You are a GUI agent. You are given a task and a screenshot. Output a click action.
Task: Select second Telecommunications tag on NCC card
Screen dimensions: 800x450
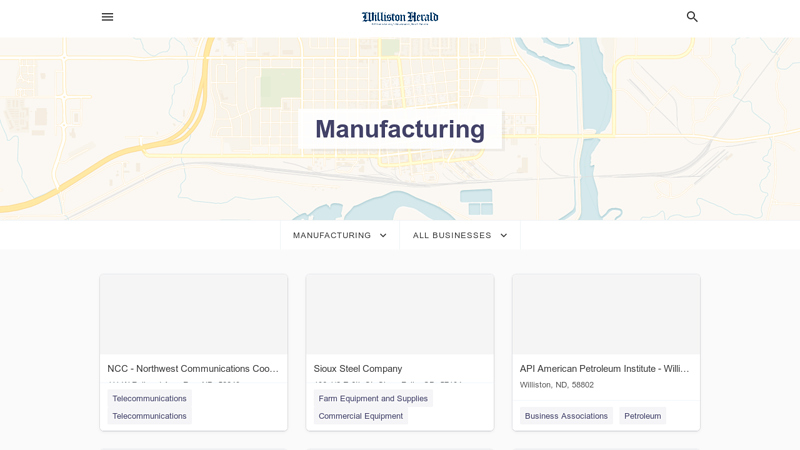[x=149, y=416]
